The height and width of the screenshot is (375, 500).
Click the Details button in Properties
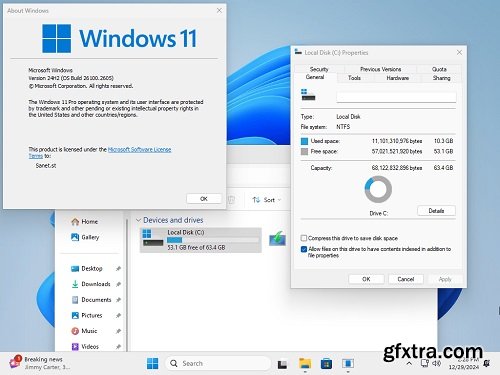click(x=436, y=211)
